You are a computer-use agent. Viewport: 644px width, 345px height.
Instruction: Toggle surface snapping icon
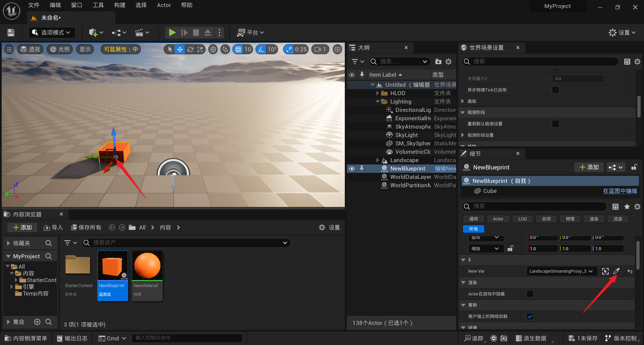coord(225,50)
